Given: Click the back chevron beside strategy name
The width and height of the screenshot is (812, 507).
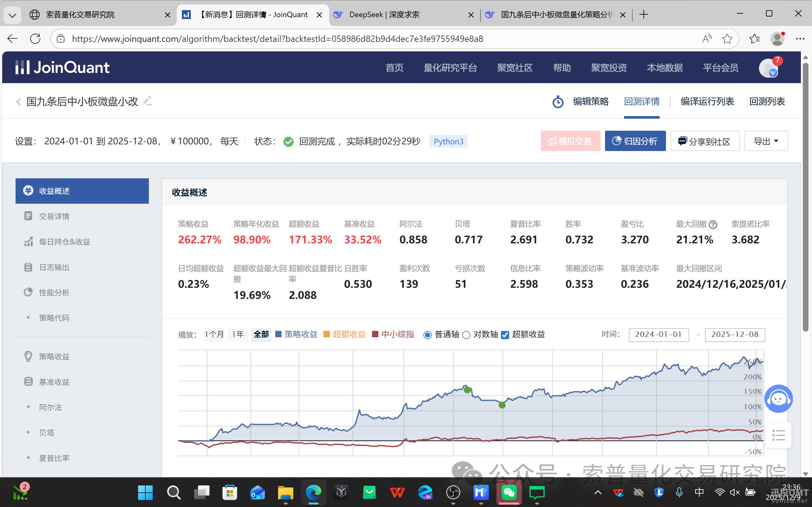Looking at the screenshot, I should click(18, 102).
